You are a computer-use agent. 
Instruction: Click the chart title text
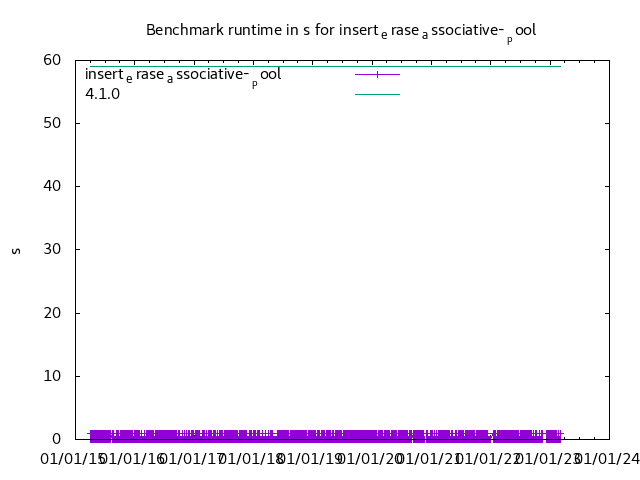(x=341, y=30)
